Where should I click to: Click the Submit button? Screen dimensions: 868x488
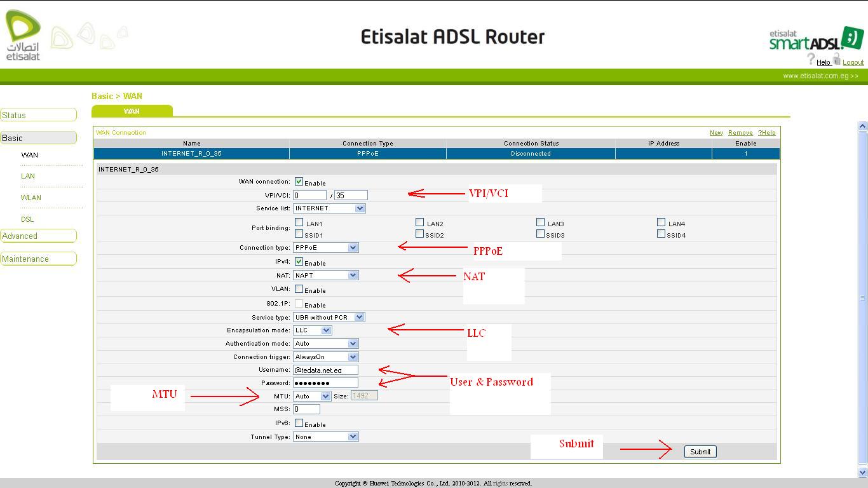click(700, 452)
